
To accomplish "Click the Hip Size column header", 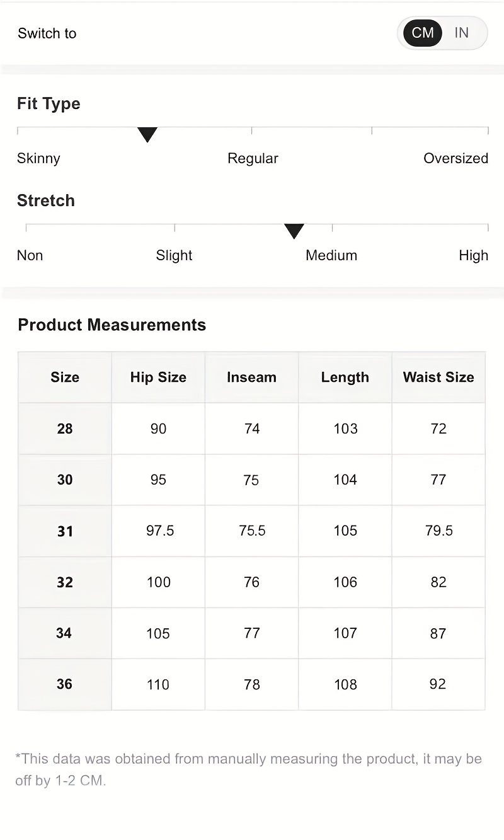I will tap(158, 377).
